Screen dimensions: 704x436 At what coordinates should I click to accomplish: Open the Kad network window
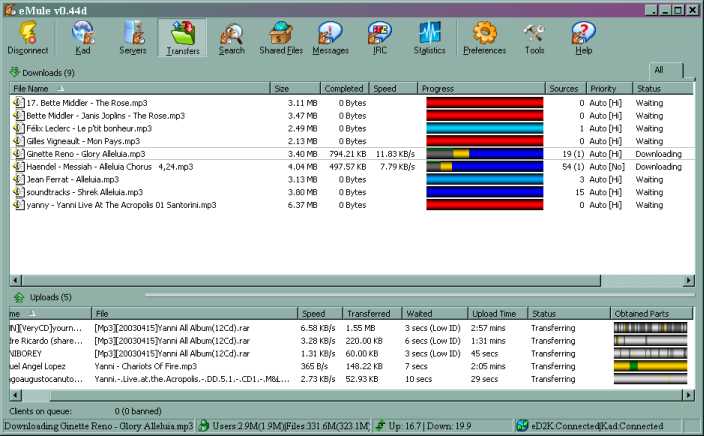82,38
